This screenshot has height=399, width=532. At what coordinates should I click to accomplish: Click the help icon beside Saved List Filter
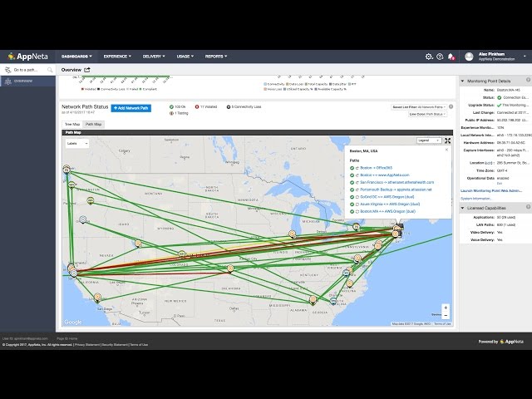point(451,106)
